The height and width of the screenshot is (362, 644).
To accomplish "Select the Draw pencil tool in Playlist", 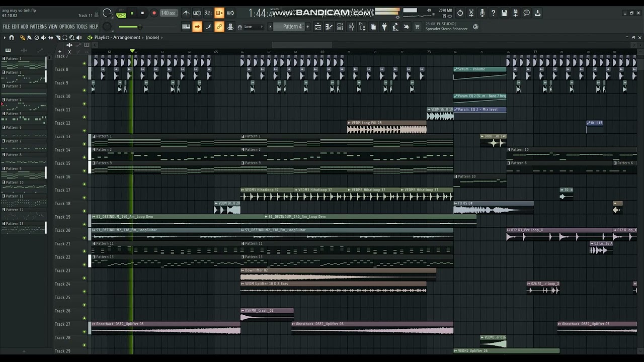I will point(23,38).
